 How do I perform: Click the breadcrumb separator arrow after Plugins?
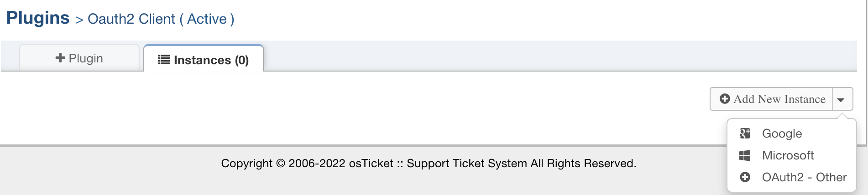[79, 20]
